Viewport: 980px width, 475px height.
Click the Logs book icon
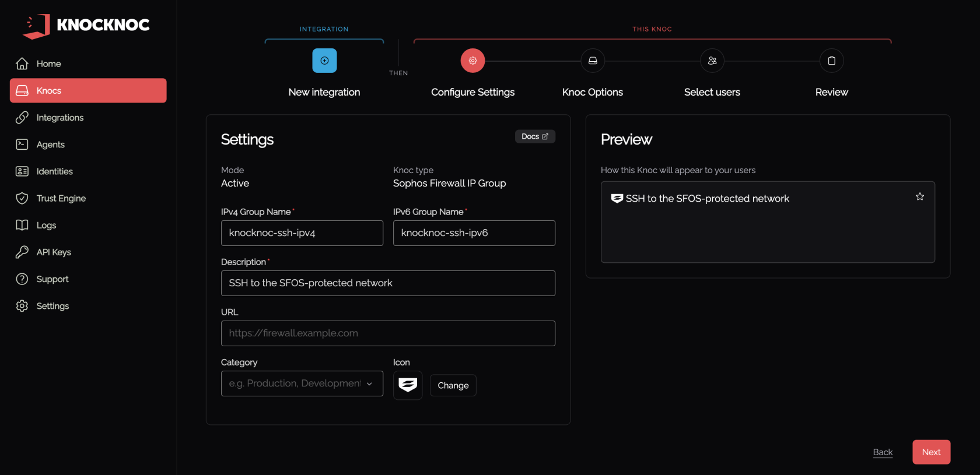click(22, 225)
